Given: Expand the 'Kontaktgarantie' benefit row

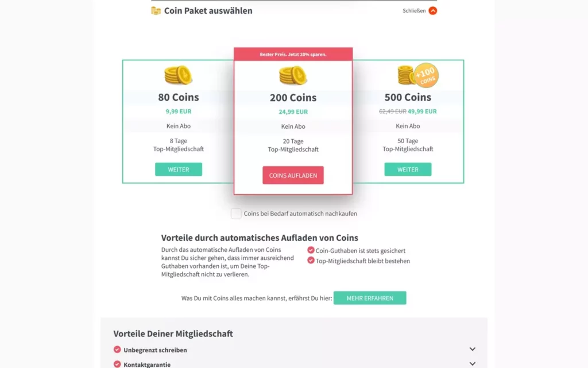Looking at the screenshot, I should [472, 363].
